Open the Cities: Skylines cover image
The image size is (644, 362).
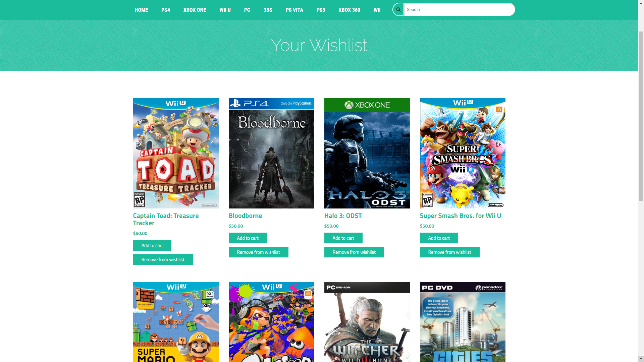pos(462,322)
